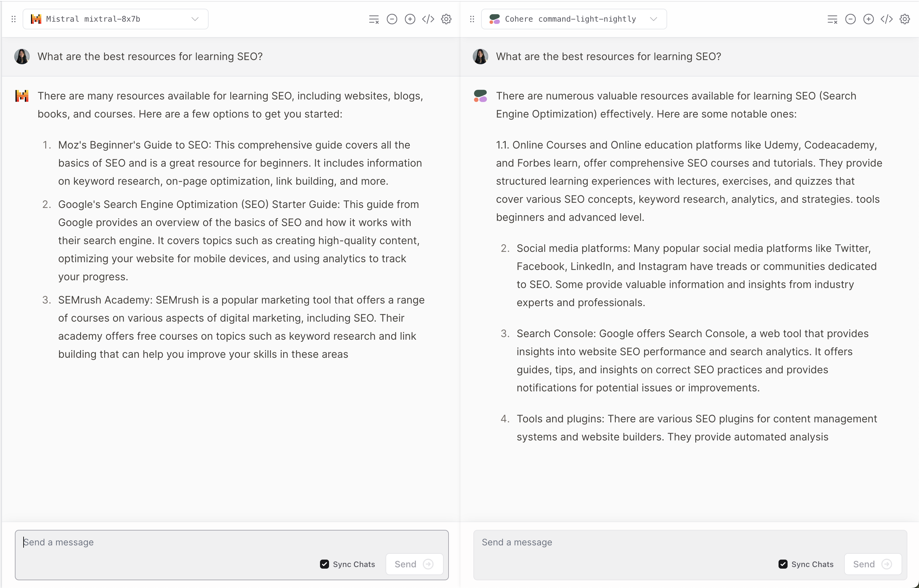The width and height of the screenshot is (919, 588).
Task: Click the drag handle icon on left panel
Action: tap(13, 18)
